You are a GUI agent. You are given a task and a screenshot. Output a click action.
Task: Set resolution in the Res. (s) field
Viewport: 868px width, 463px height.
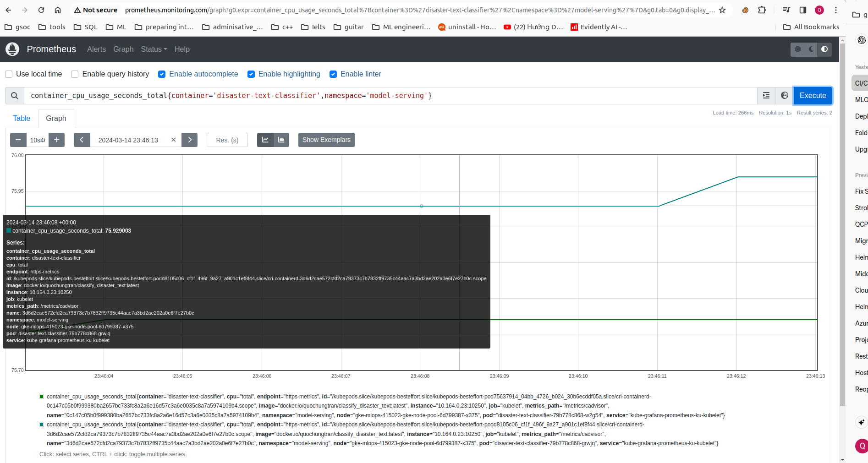tap(227, 140)
